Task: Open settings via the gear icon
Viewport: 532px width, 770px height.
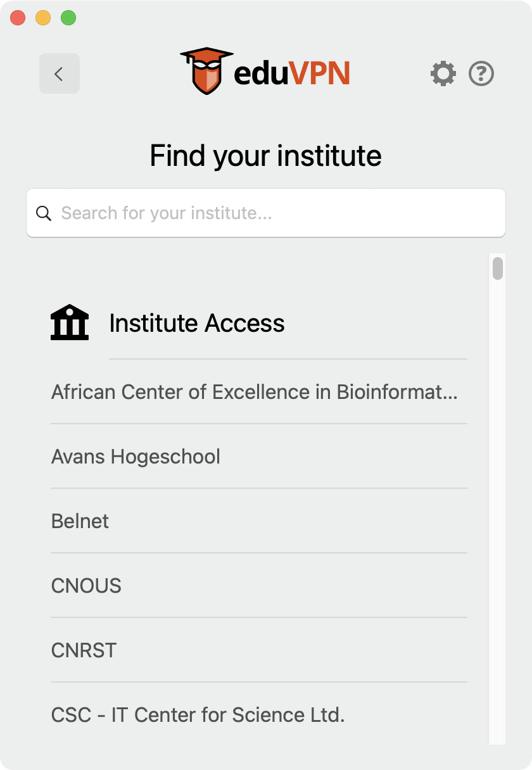Action: click(x=443, y=74)
